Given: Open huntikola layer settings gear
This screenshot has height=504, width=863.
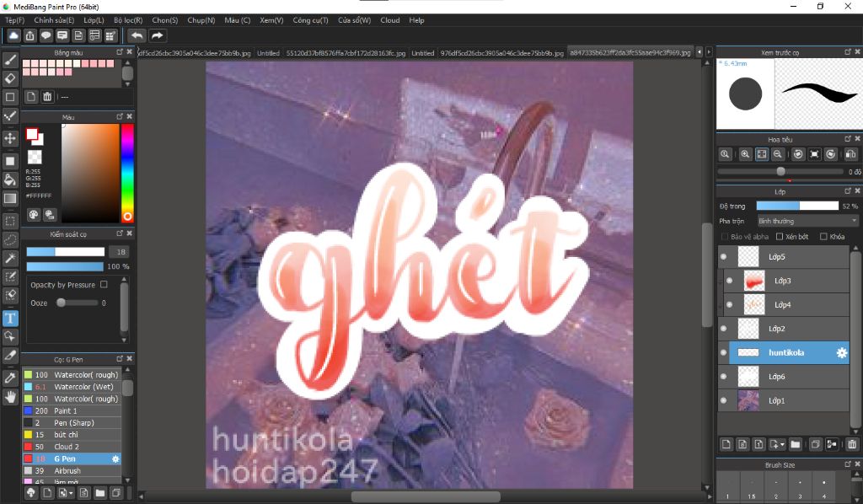Looking at the screenshot, I should click(842, 352).
